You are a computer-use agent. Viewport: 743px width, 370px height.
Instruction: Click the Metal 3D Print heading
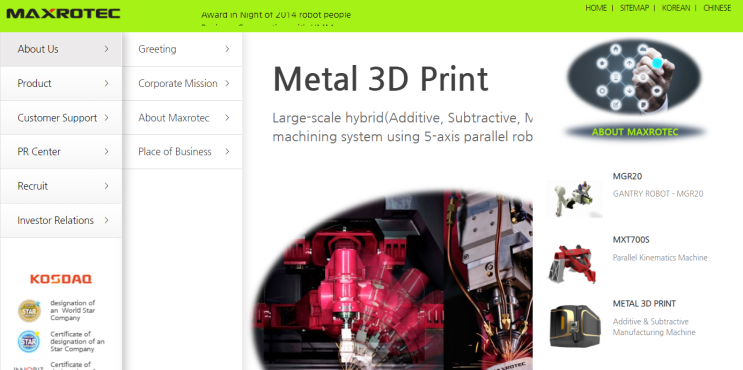[381, 79]
